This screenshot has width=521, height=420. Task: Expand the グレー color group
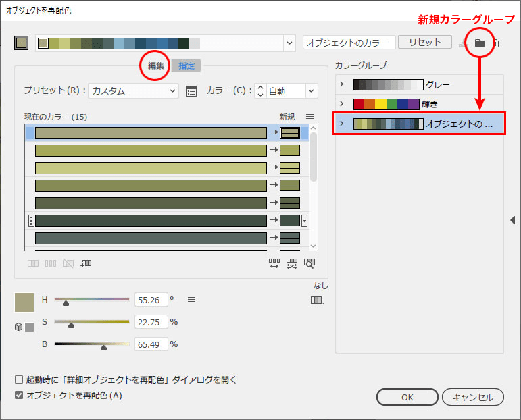[x=342, y=85]
